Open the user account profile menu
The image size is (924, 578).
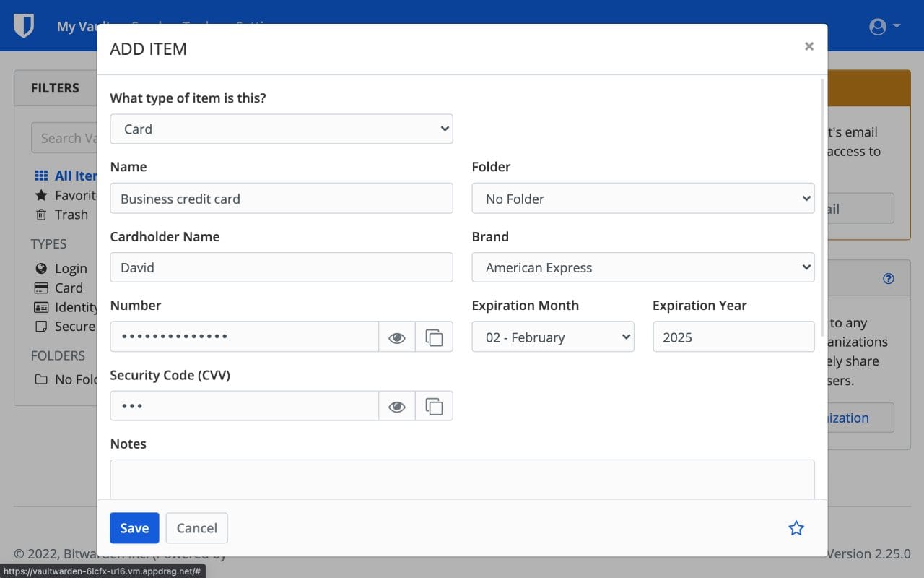point(884,27)
